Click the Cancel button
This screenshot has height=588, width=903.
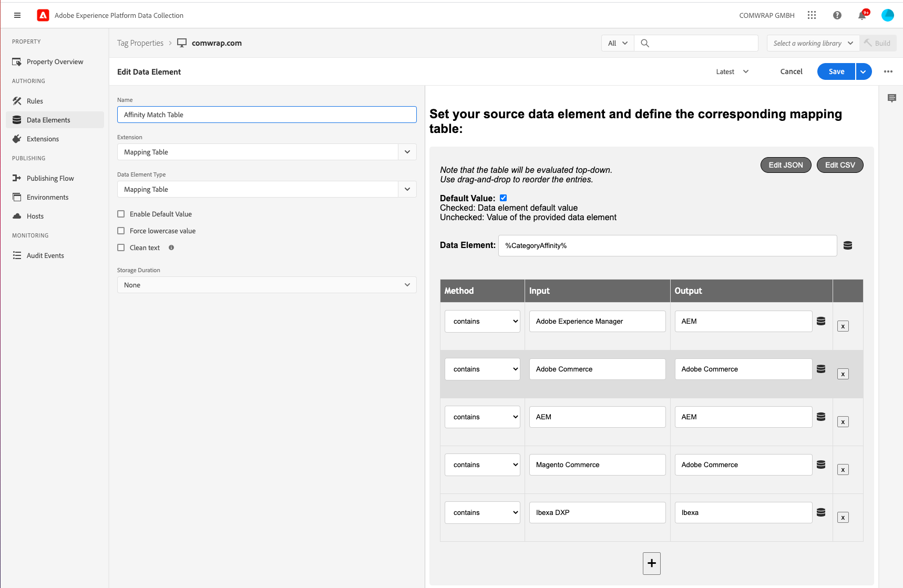click(791, 71)
